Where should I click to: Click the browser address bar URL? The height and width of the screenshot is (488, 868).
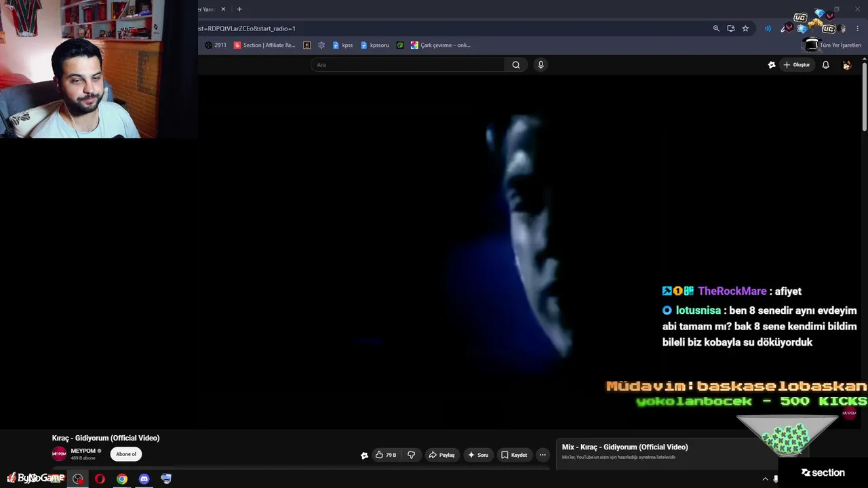tap(247, 28)
